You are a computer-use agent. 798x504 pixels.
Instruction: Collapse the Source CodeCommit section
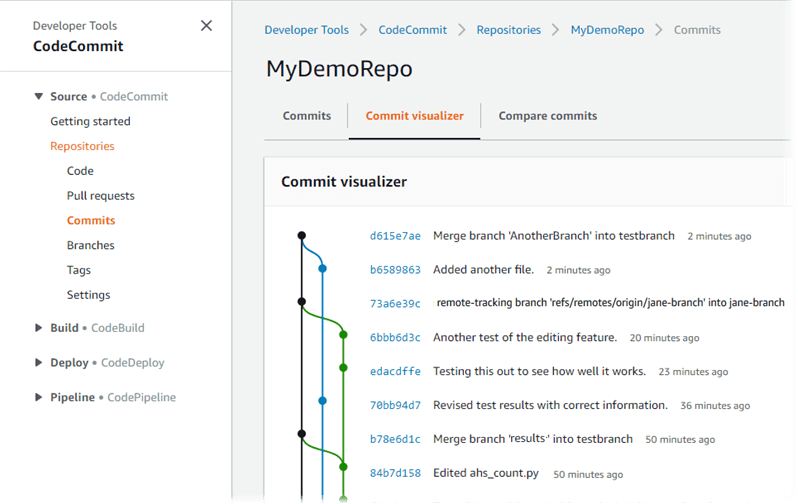(x=39, y=97)
